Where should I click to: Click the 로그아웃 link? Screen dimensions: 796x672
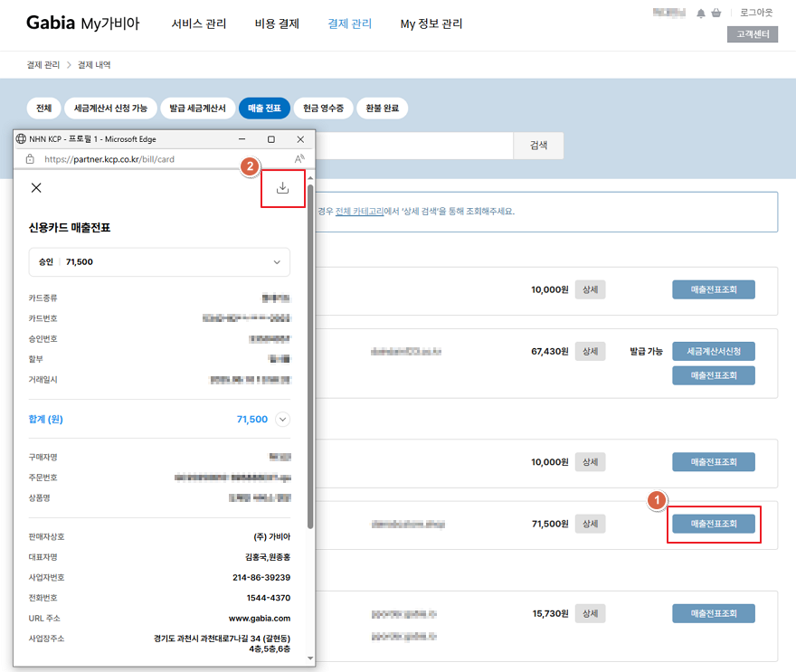756,13
